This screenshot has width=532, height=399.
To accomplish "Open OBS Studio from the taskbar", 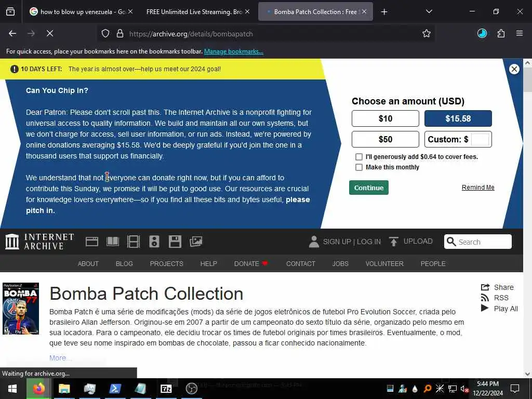I will pos(192,389).
